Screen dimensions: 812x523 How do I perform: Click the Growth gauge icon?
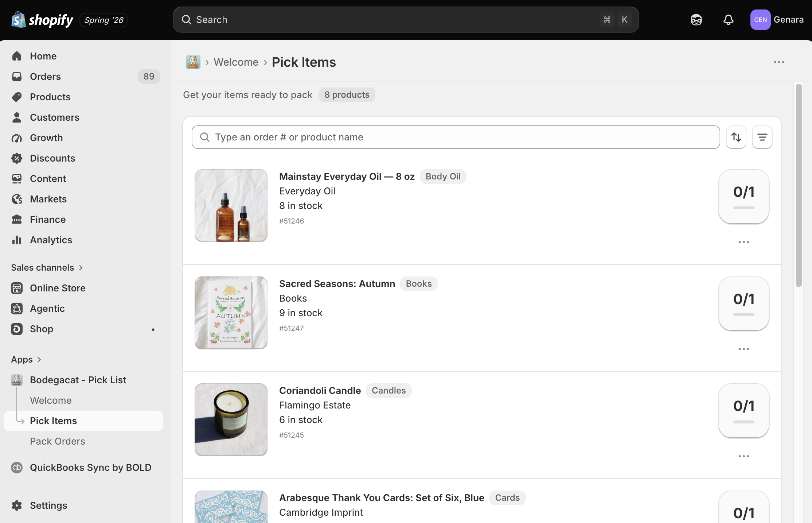(17, 138)
